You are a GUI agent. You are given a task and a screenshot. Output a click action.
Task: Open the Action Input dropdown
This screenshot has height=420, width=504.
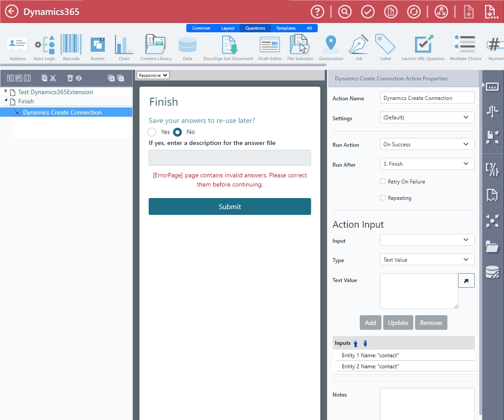(x=427, y=240)
